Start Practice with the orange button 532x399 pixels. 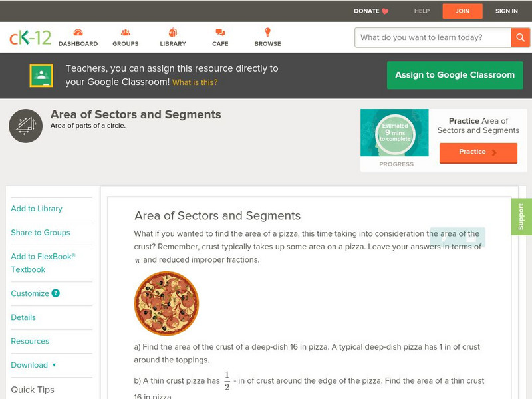coord(477,152)
